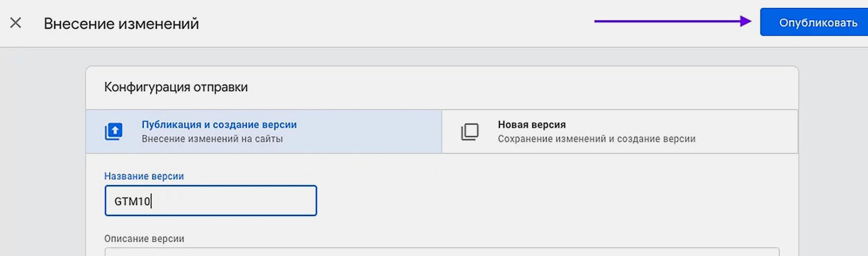Click Сохранение изменений и создание версии subtitle
The image size is (868, 256).
pos(596,138)
